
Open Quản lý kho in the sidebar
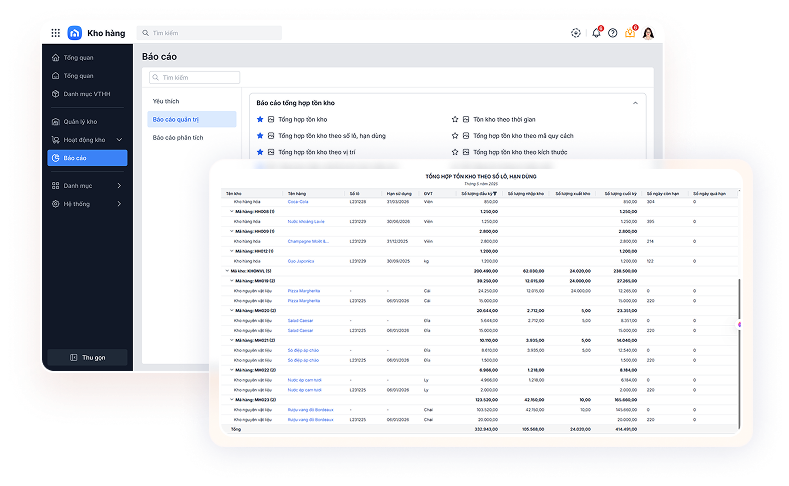coord(80,122)
